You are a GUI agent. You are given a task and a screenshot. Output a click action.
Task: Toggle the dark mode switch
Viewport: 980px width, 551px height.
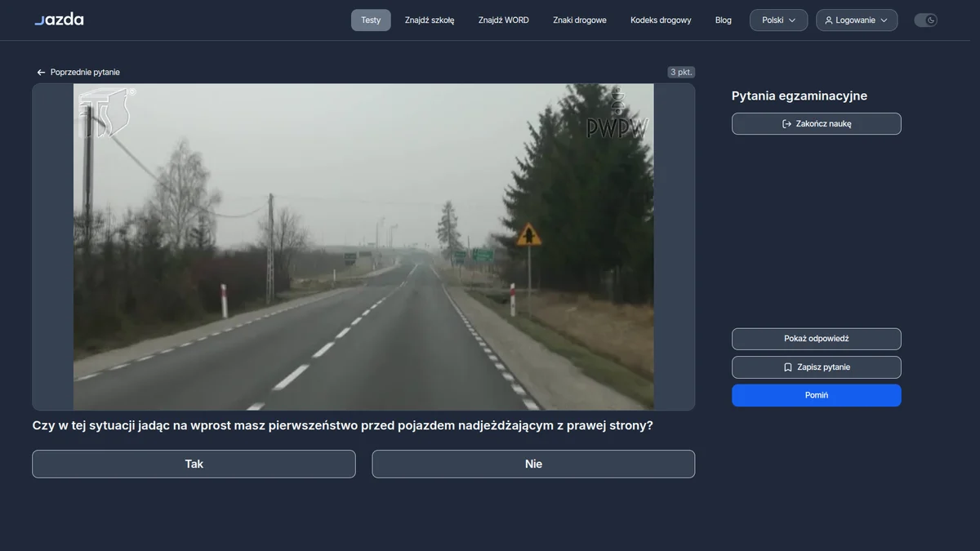click(925, 20)
